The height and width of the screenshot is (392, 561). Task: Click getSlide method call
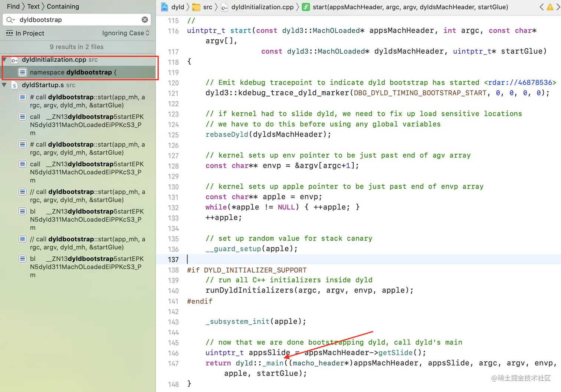pos(395,353)
